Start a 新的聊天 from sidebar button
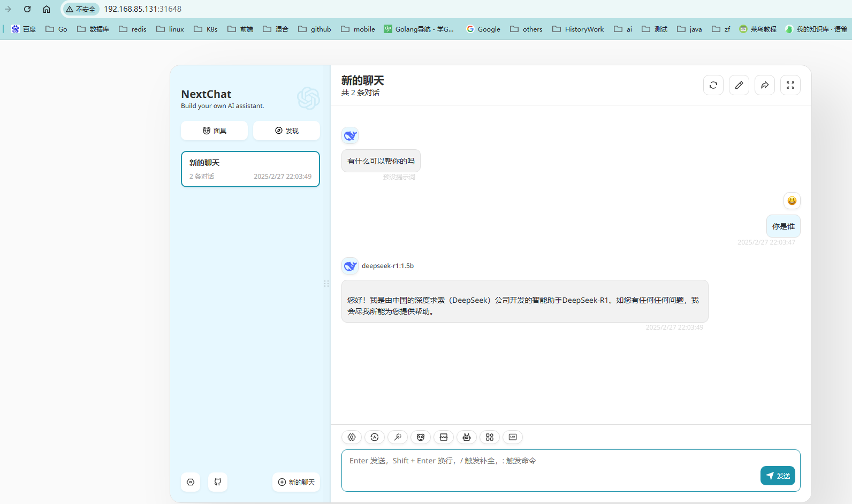This screenshot has width=852, height=504. pos(296,482)
